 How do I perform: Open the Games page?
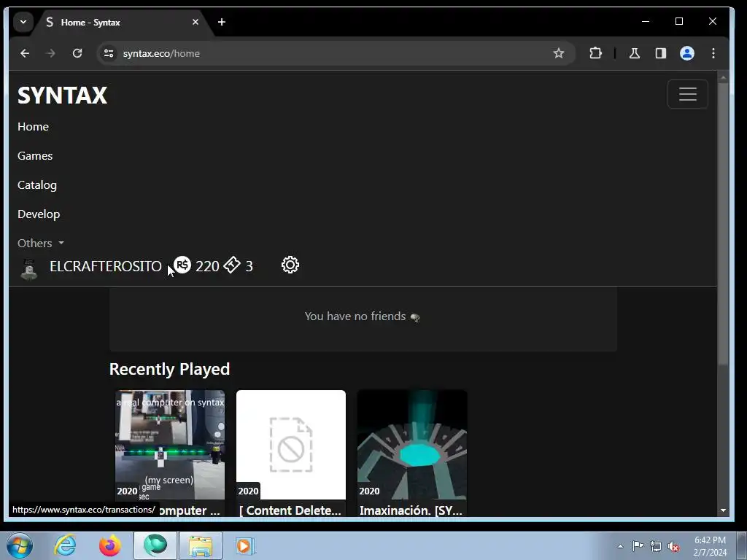(35, 156)
